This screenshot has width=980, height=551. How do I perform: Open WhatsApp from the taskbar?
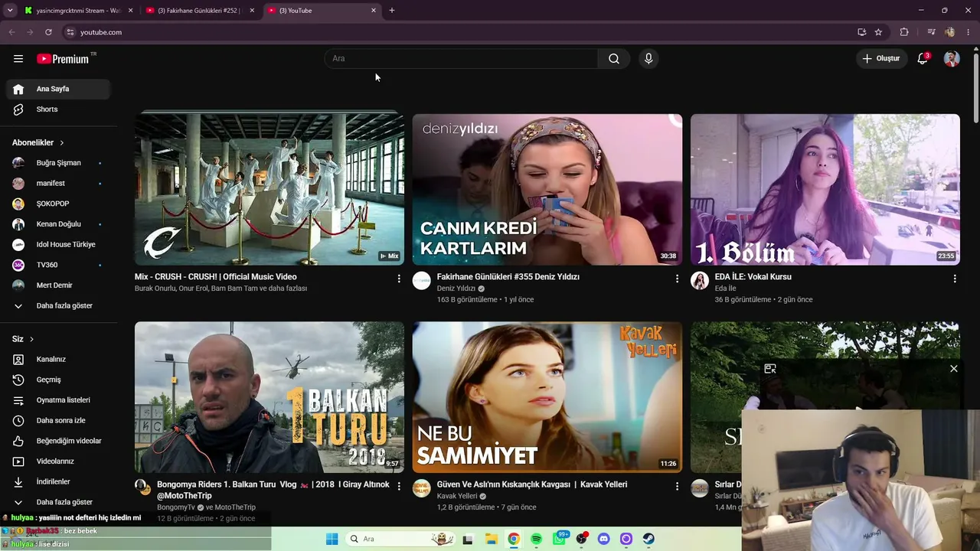(x=559, y=539)
